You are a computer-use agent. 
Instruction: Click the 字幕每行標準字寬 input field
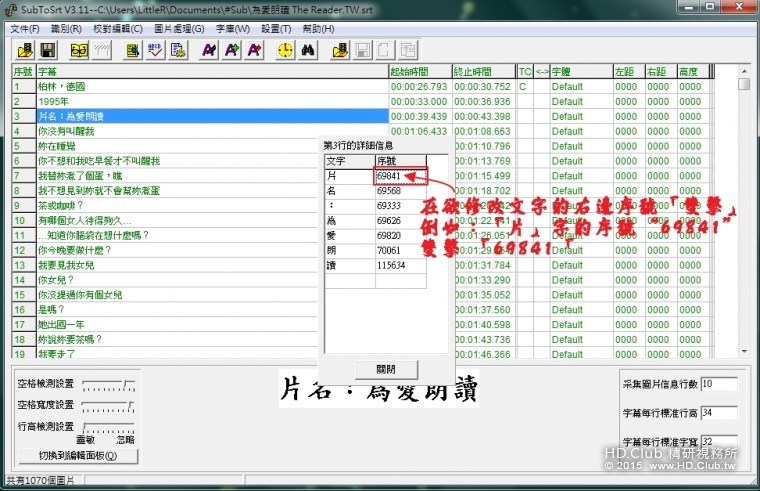(719, 442)
